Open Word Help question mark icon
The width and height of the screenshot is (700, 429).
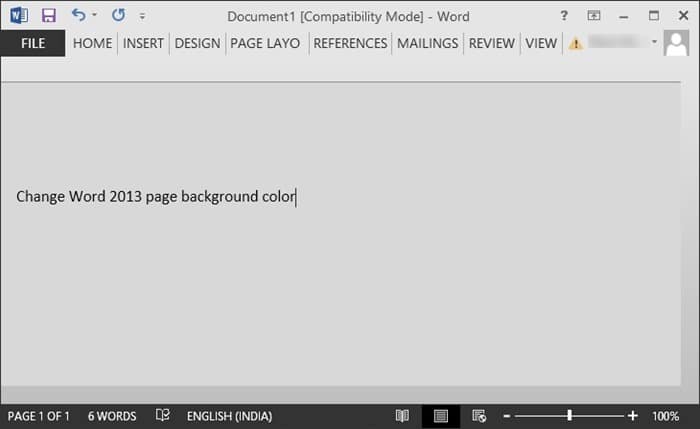pyautogui.click(x=565, y=16)
